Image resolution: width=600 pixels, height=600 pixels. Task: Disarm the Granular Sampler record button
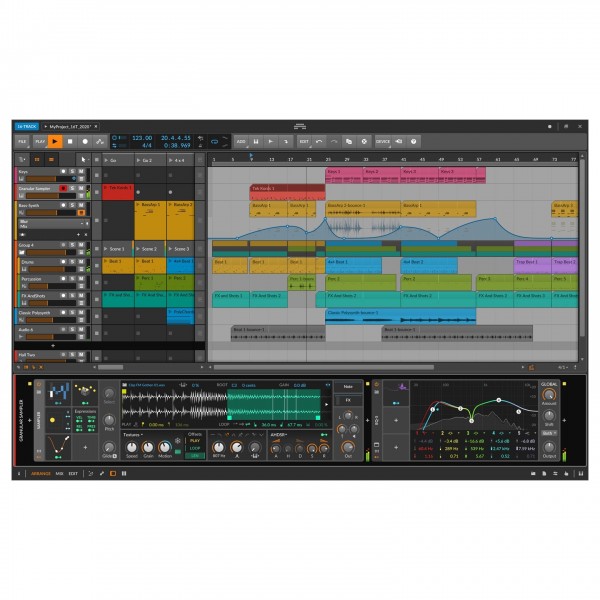63,188
